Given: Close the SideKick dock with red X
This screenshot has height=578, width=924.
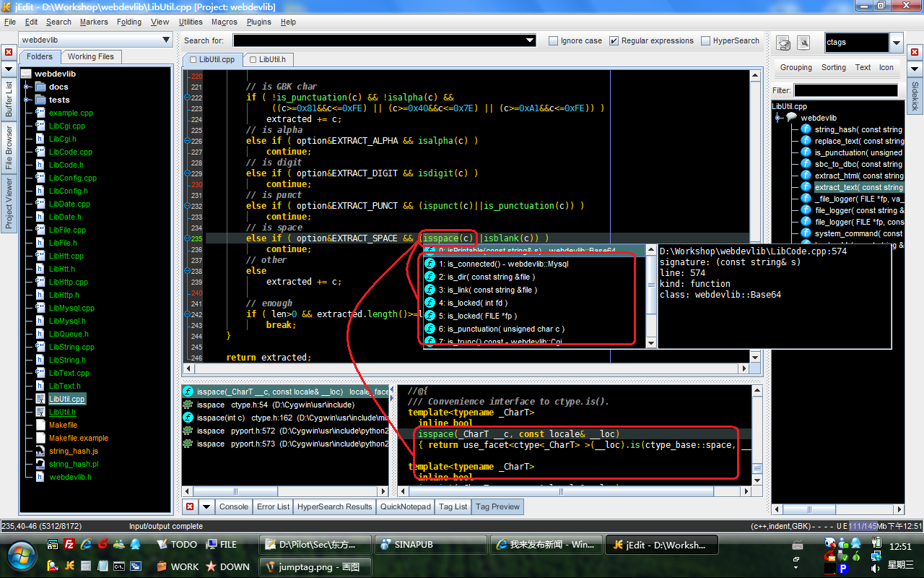Looking at the screenshot, I should point(914,52).
